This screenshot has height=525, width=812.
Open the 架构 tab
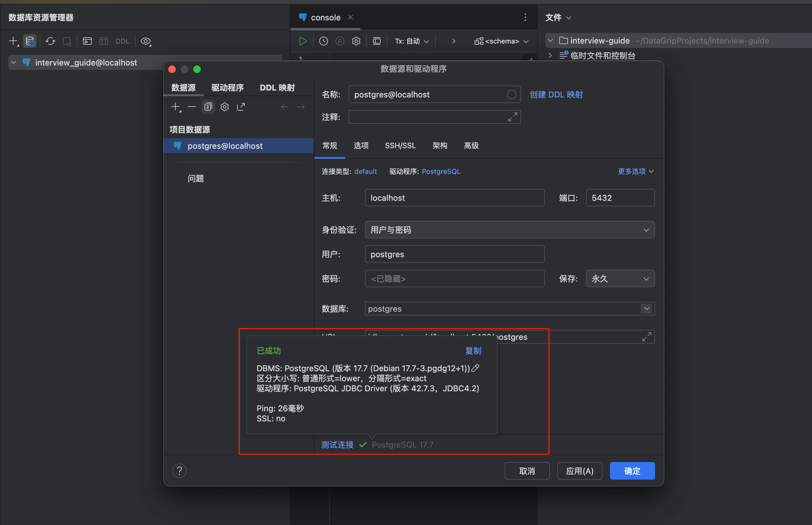click(x=440, y=146)
